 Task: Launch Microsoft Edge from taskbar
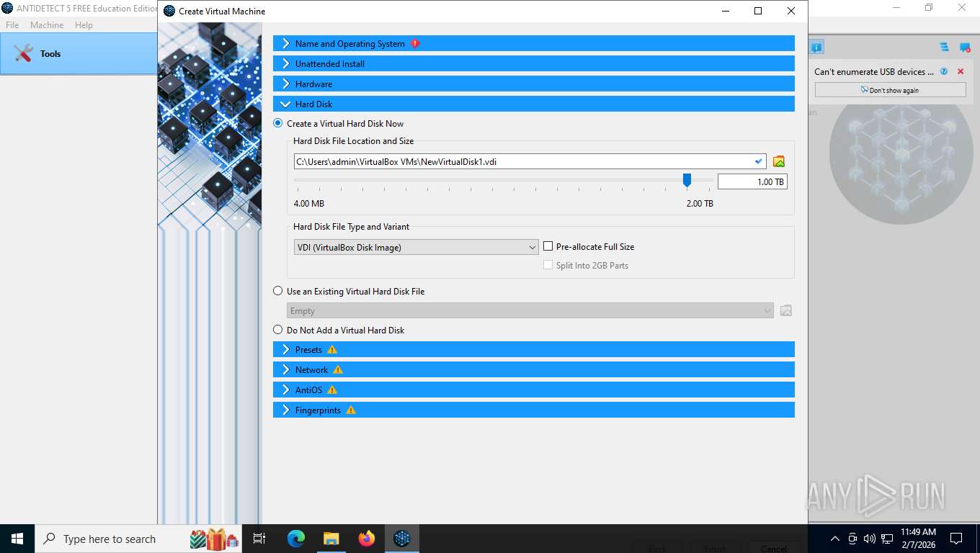[x=296, y=539]
